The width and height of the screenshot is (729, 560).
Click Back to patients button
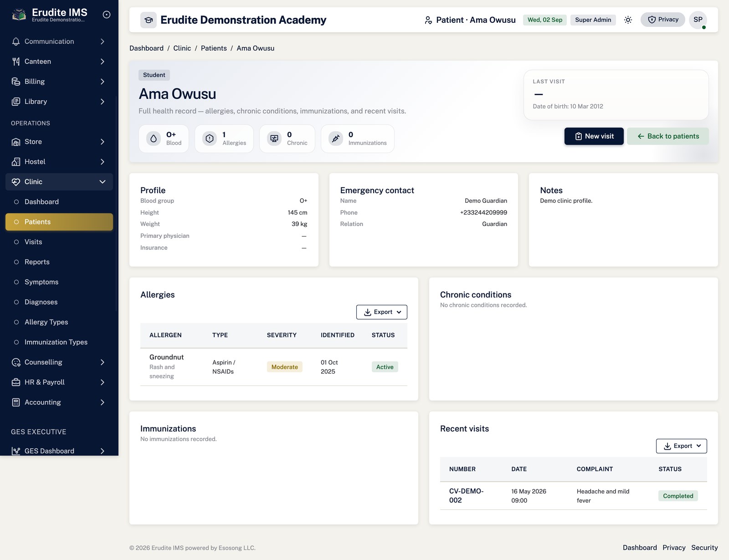point(668,136)
